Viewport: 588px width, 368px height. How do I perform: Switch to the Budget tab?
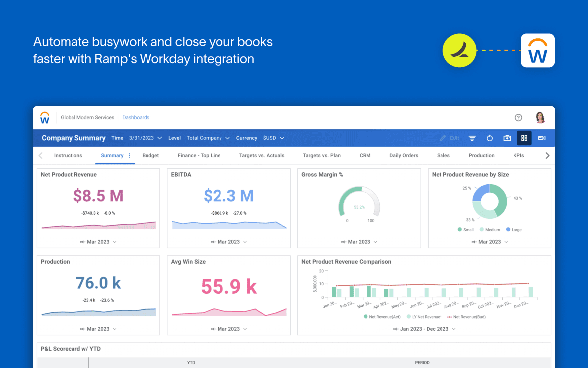pos(150,155)
